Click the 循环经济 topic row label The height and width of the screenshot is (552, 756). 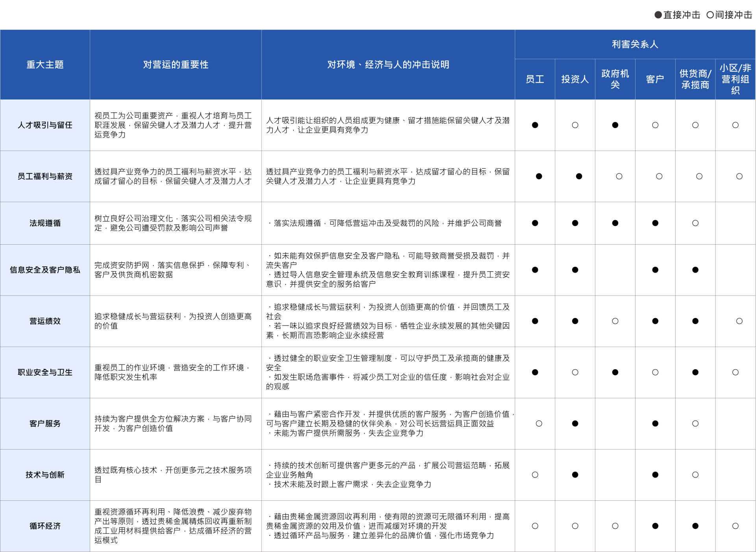45,526
